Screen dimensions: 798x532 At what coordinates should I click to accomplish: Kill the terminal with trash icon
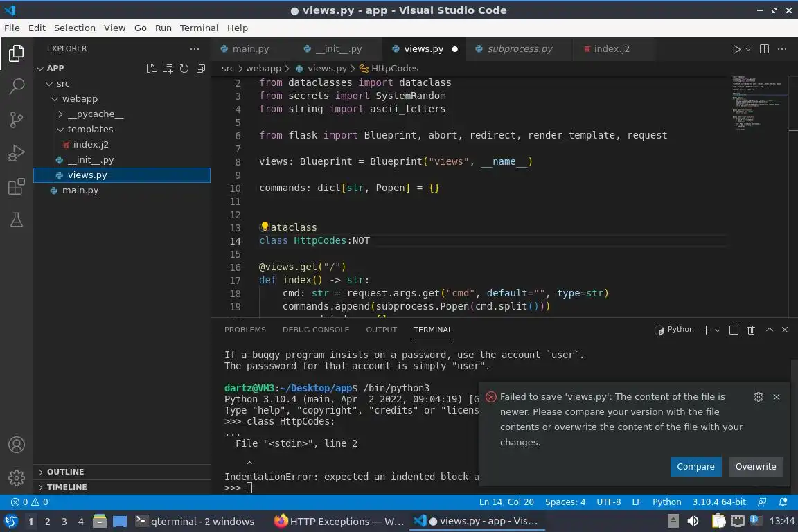[751, 330]
